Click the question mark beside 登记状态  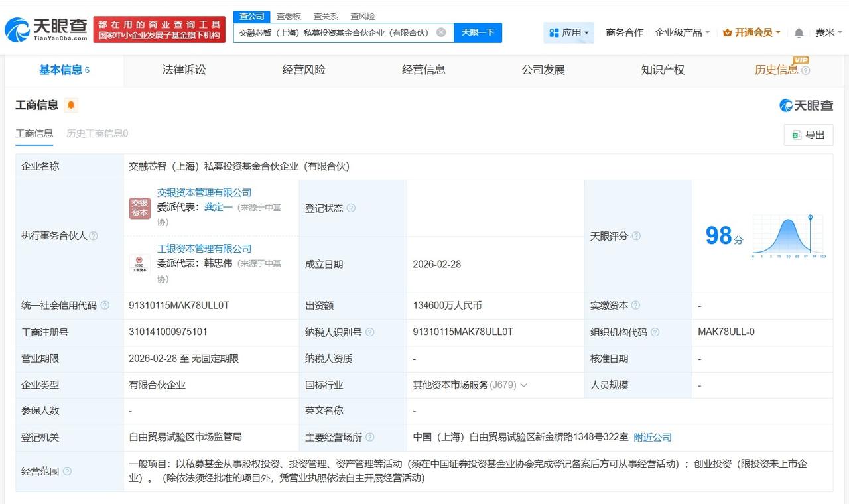tap(351, 208)
